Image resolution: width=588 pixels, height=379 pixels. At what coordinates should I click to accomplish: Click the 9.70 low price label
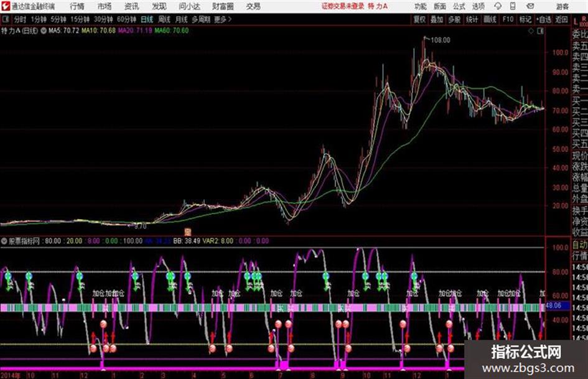tap(140, 227)
